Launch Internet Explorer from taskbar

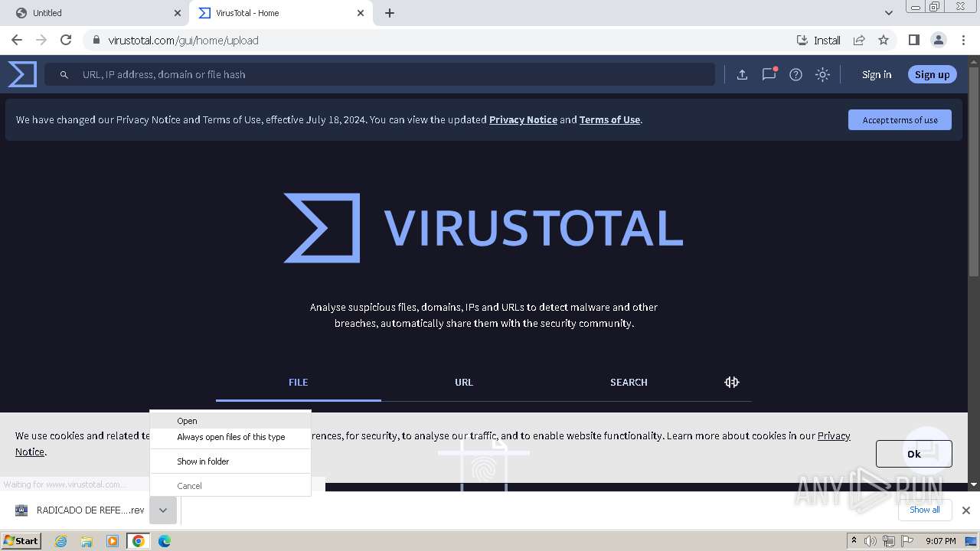(x=60, y=541)
